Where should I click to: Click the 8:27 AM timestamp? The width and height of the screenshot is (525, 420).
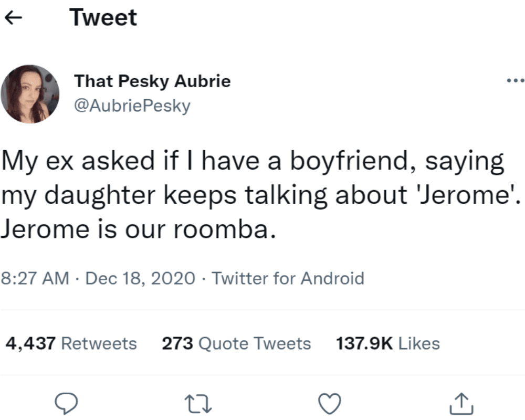(36, 278)
